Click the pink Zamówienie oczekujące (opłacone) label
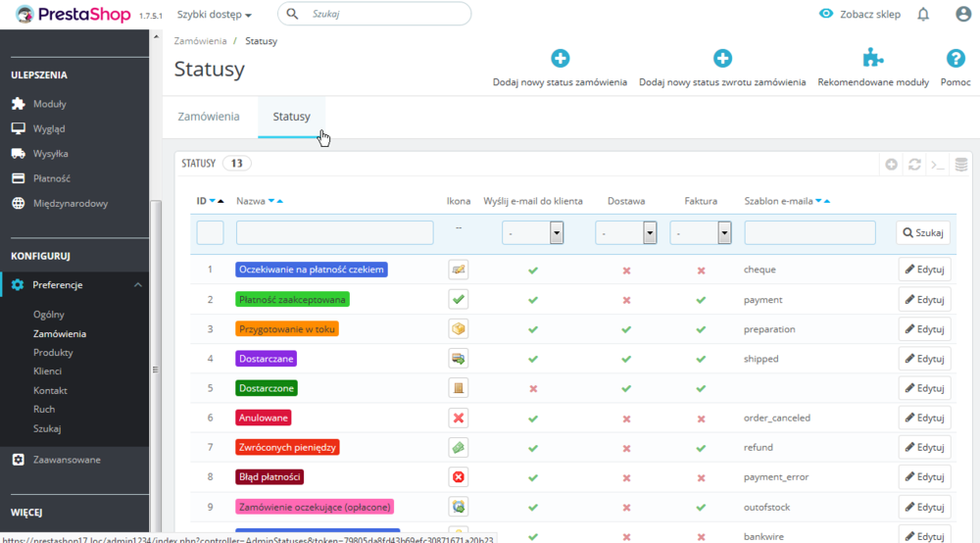Viewport: 980px width, 543px height. coord(315,507)
